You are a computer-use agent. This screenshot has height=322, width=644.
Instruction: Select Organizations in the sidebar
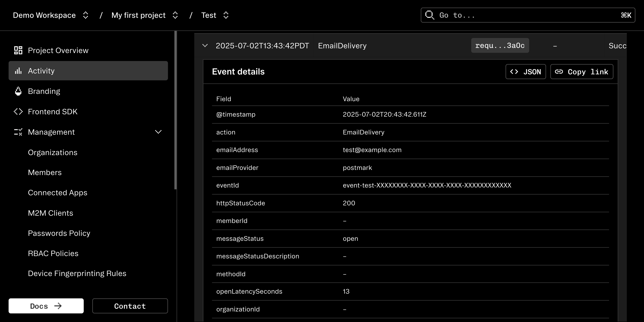53,152
